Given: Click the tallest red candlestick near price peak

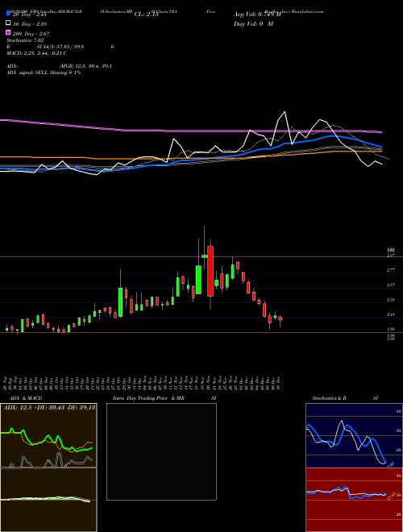Looking at the screenshot, I should (x=210, y=271).
